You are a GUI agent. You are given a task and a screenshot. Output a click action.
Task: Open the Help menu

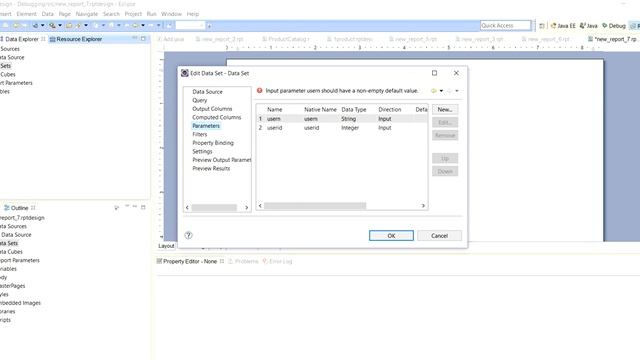[193, 14]
